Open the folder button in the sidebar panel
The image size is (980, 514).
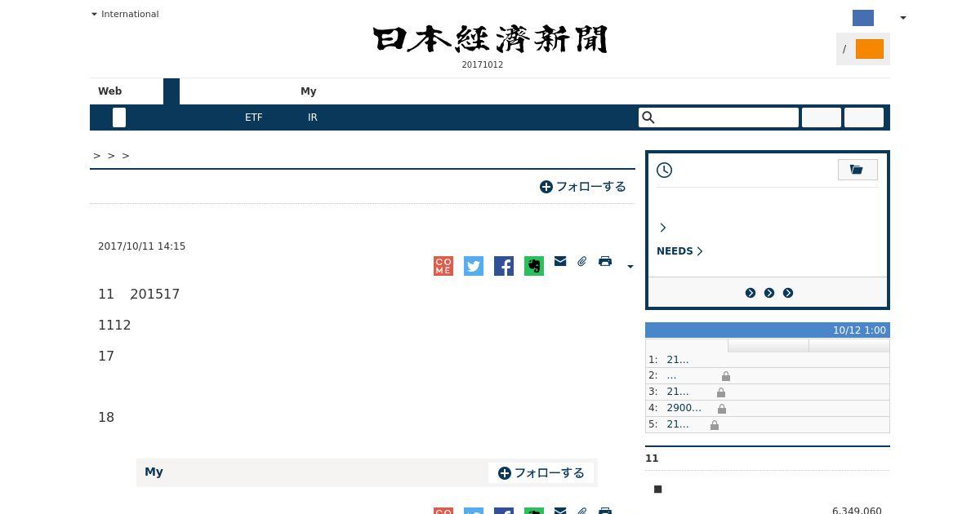[x=857, y=170]
